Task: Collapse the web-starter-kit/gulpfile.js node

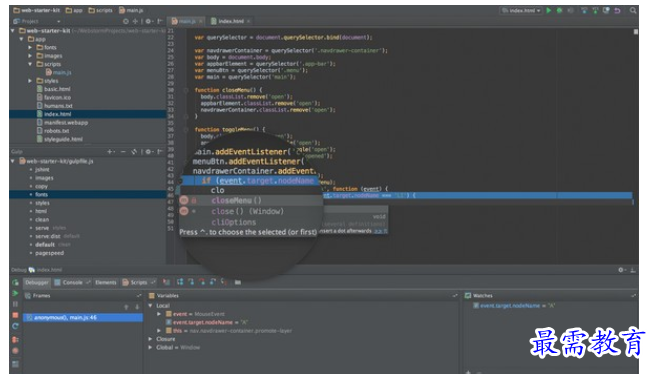Action: (x=13, y=161)
